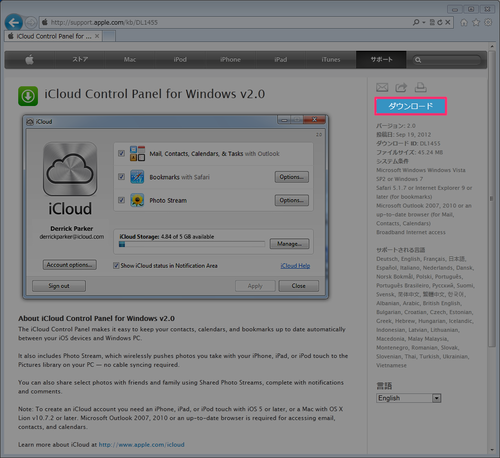Click the page vertical scrollbar

point(492,198)
